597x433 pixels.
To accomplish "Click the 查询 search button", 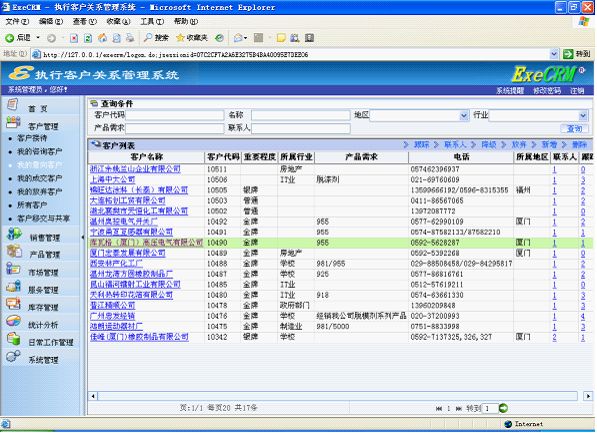I will 574,128.
